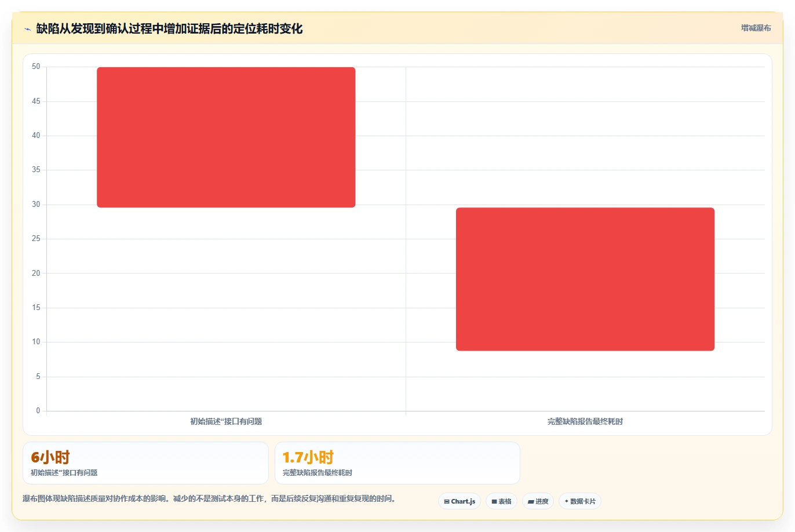Viewport: 795px width, 532px height.
Task: Click the y-axis value 15
Action: click(36, 308)
